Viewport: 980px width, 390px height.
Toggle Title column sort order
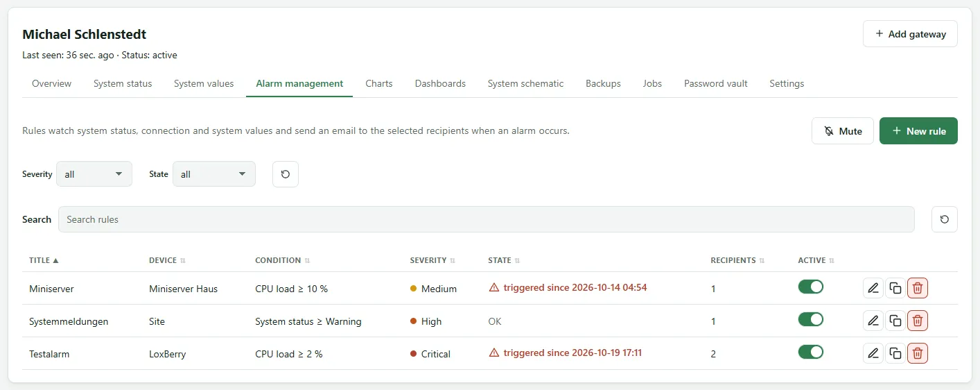(44, 260)
